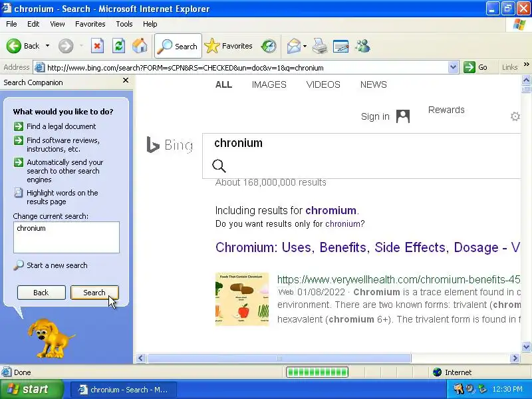Open the Favorites star toolbar button
This screenshot has height=399, width=532.
pos(228,46)
